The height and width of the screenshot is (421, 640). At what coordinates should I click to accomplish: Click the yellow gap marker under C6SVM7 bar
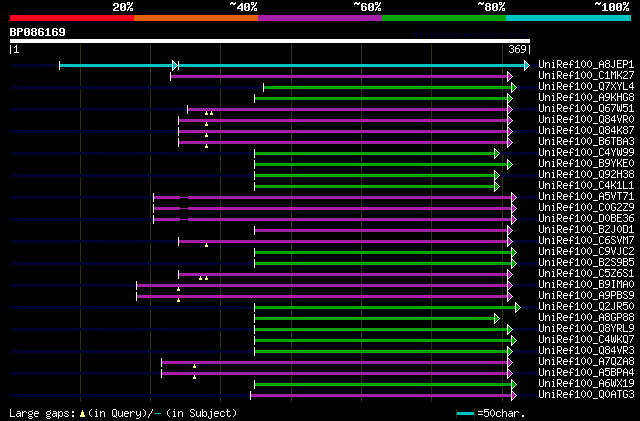click(x=207, y=245)
